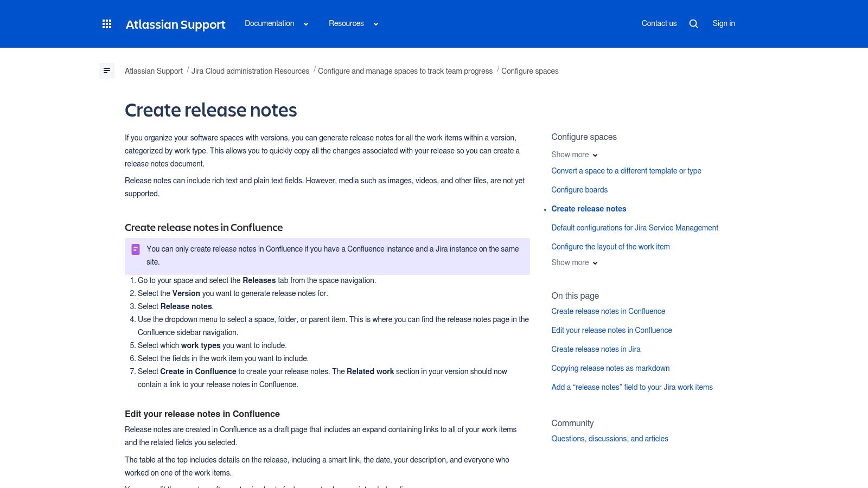Screen dimensions: 868x488
Task: Open the Documentation menu
Action: (x=269, y=23)
